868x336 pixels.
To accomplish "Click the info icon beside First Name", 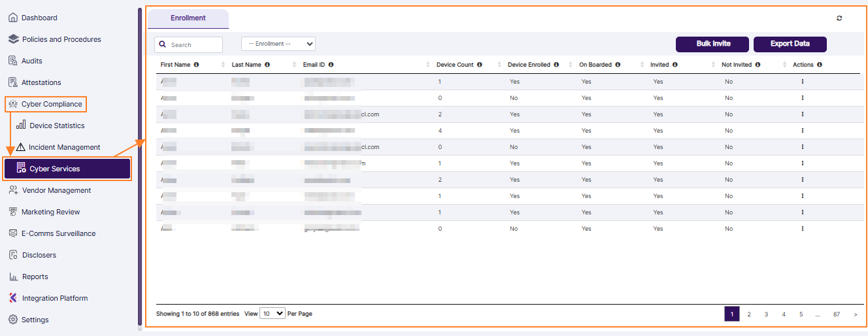I will (196, 65).
